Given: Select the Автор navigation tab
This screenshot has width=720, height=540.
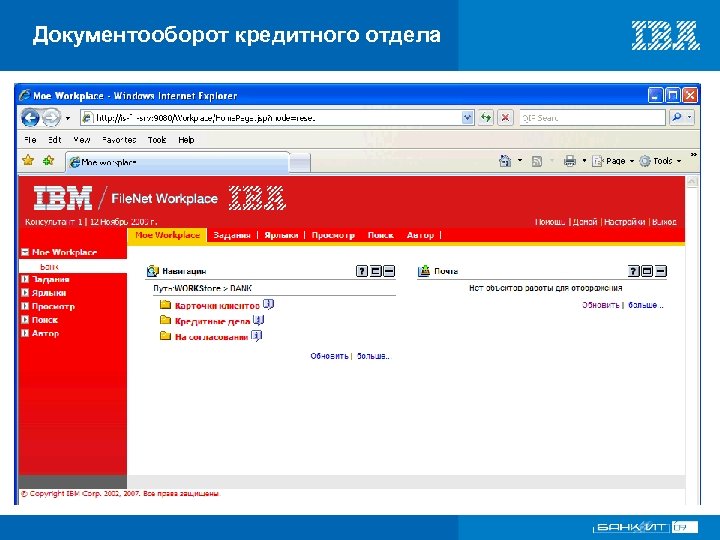Looking at the screenshot, I should pyautogui.click(x=420, y=235).
